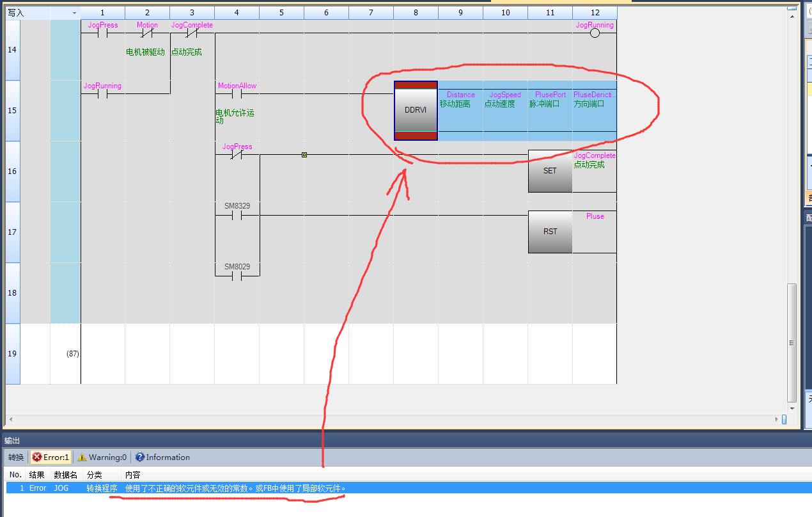Image resolution: width=812 pixels, height=517 pixels.
Task: Click the 转换 tab in output panel
Action: tap(16, 457)
